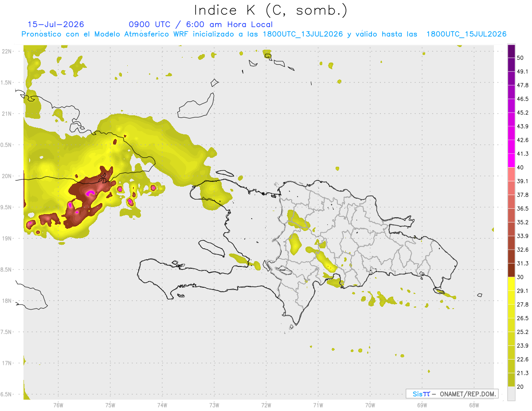The width and height of the screenshot is (532, 411).
Task: Click the purple 47.8 legend swatch
Action: coord(511,78)
